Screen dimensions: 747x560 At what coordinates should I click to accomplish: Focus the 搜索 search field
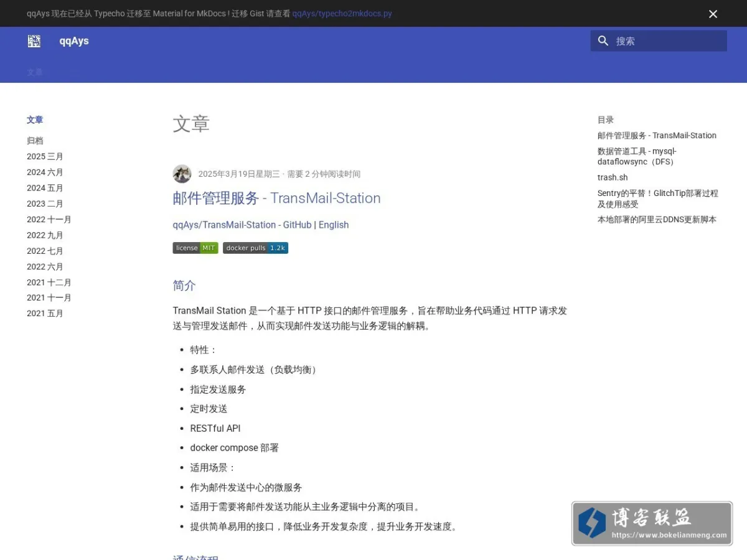659,41
